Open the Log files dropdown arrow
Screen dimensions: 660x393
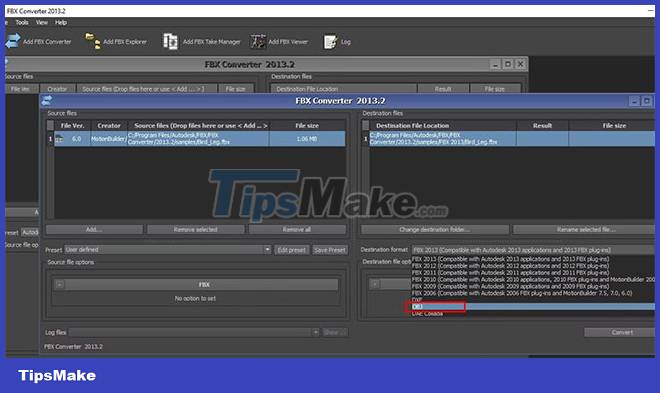[x=315, y=332]
